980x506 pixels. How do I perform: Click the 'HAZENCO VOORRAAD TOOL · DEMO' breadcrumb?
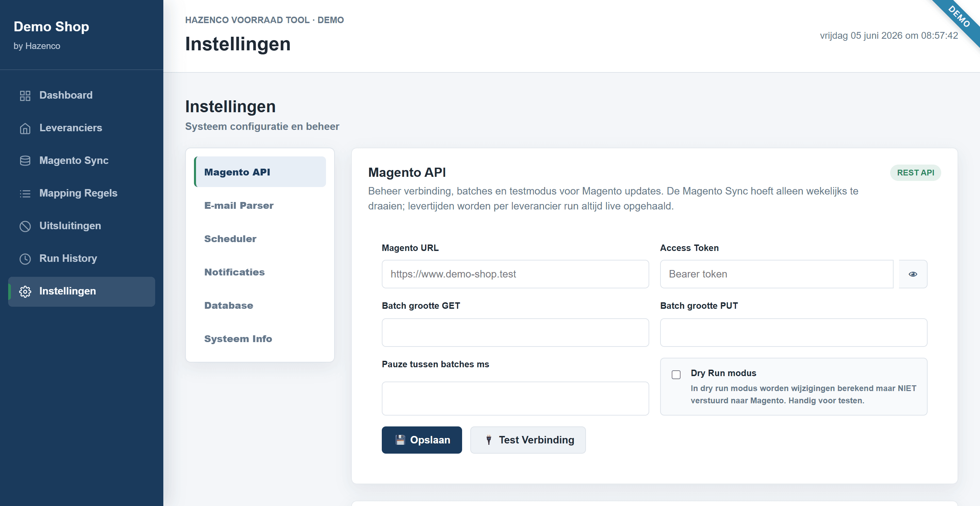(264, 20)
